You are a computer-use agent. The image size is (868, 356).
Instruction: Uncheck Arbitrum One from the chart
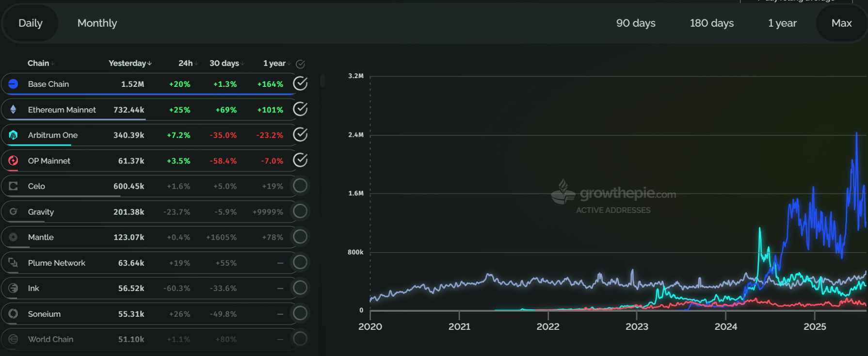300,134
